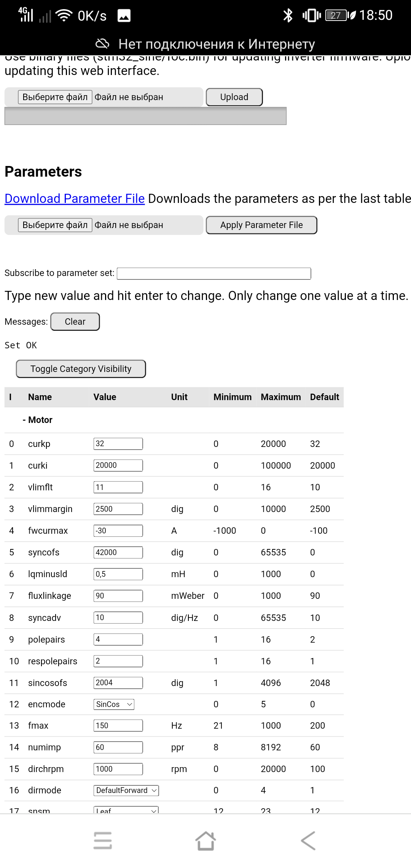411x868 pixels.
Task: Select the syncofs value field
Action: (118, 552)
